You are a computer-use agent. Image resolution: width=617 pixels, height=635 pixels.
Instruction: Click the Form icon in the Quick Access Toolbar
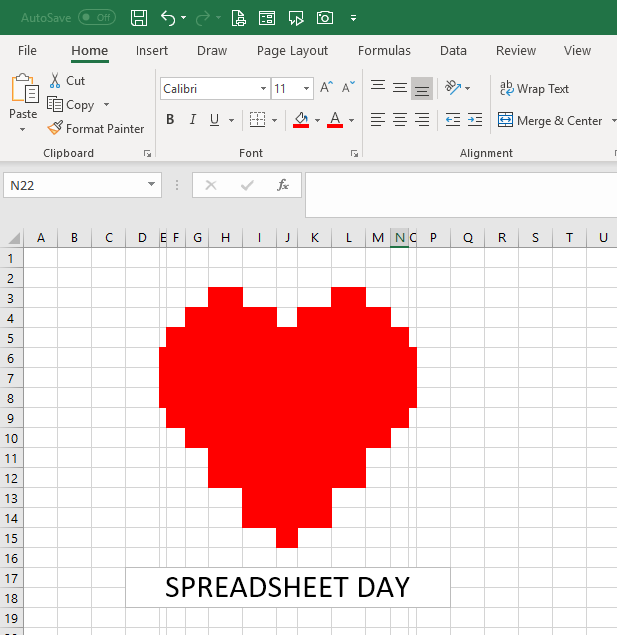click(267, 18)
